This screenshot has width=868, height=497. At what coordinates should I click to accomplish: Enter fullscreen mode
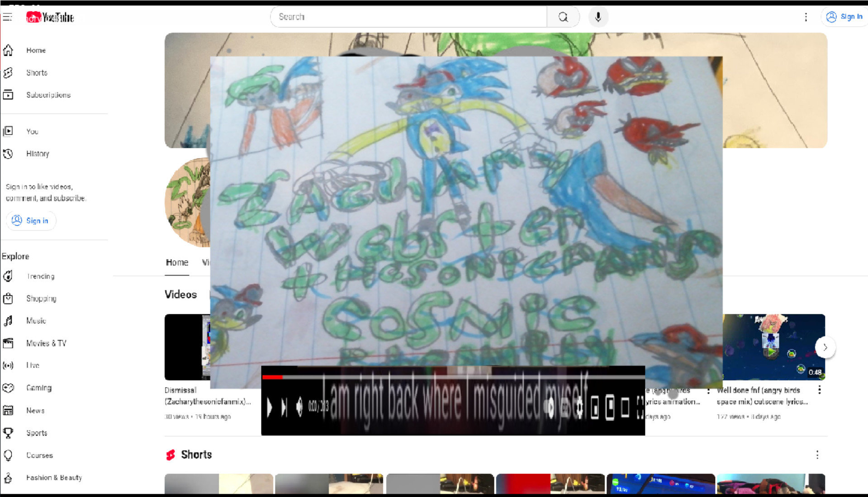(640, 407)
